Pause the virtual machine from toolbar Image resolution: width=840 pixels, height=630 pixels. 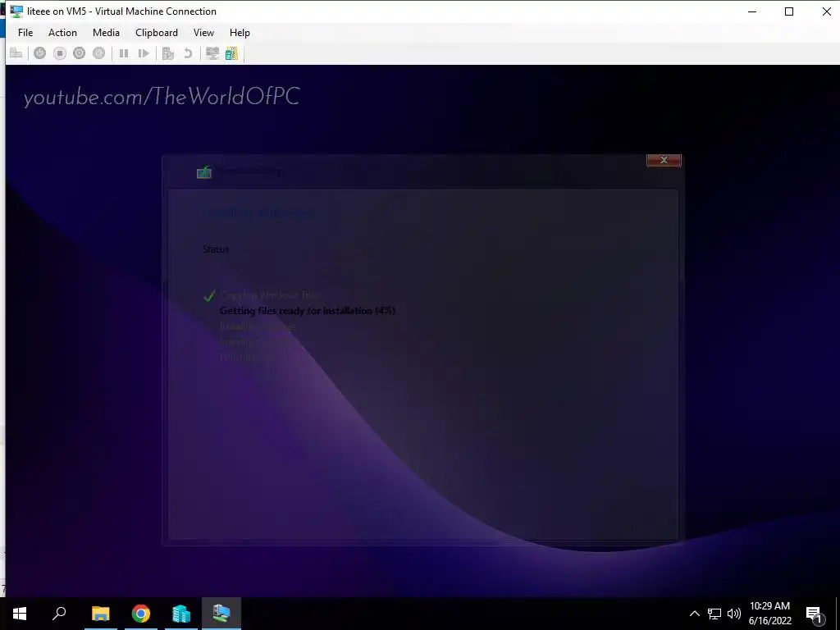[124, 53]
